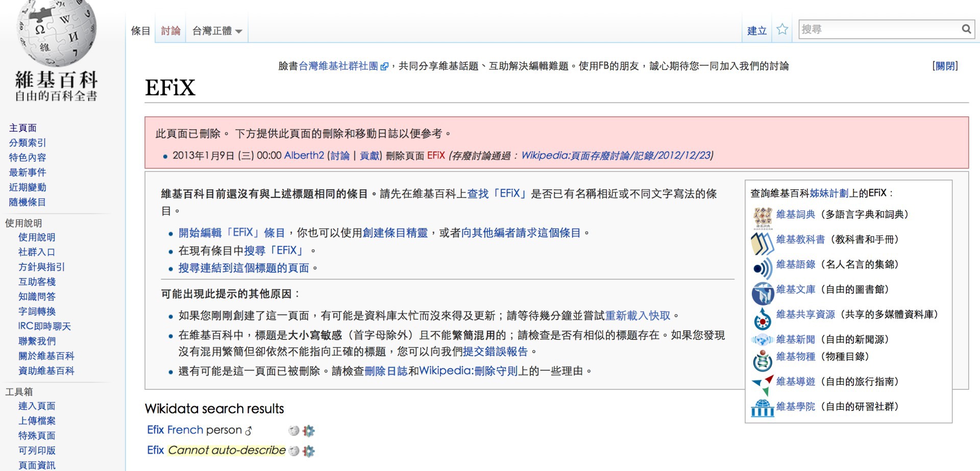Open 連入頁面 in the toolbox

(x=37, y=406)
